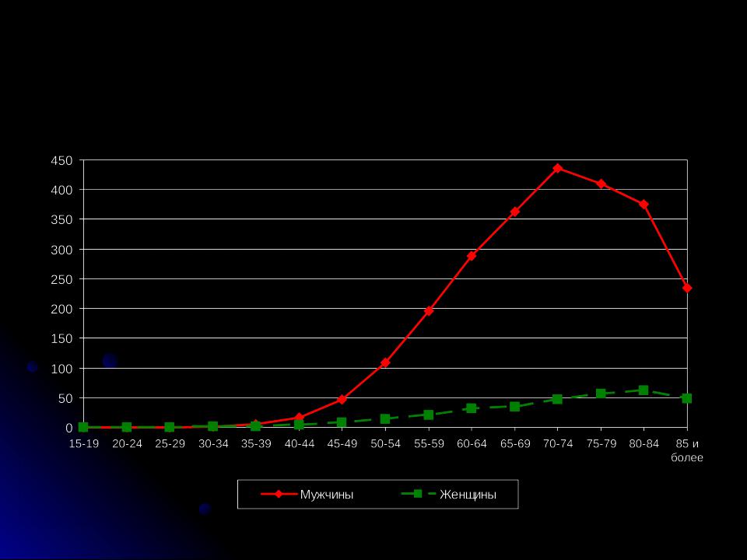
Task: Click the red data point at 55-59
Action: pyautogui.click(x=429, y=311)
